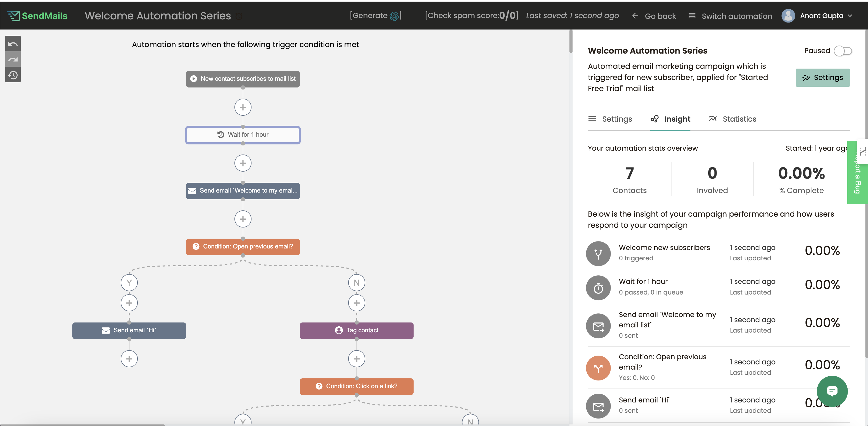Click the Generate AI icon
The height and width of the screenshot is (426, 868).
tap(394, 16)
